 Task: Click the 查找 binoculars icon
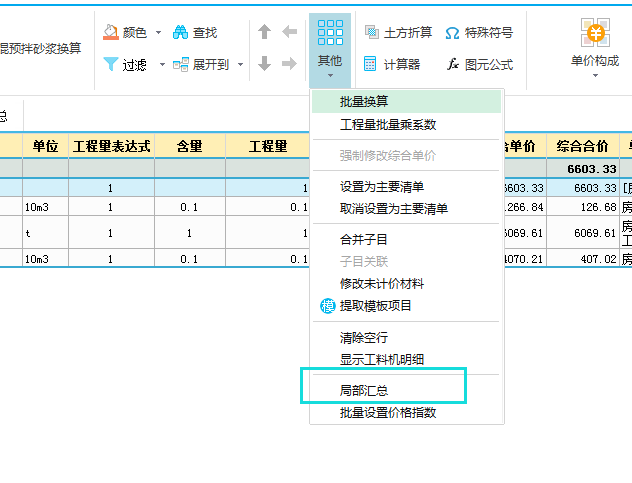(x=180, y=32)
